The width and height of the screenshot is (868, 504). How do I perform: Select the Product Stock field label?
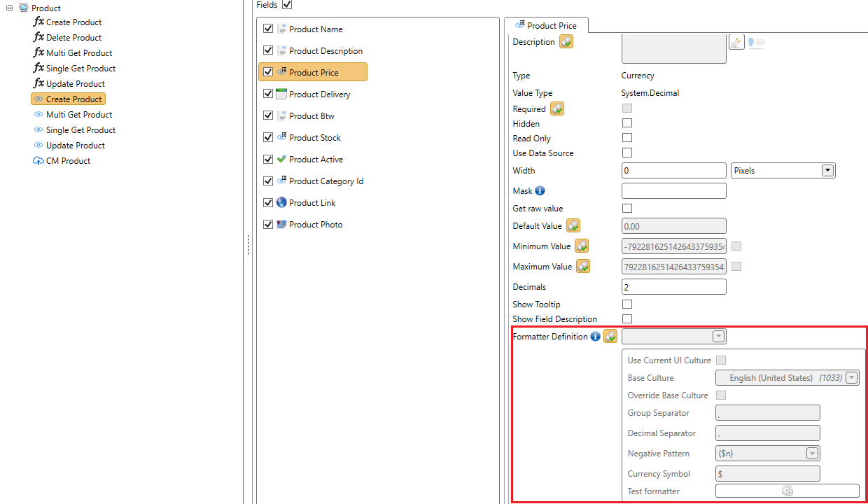pos(315,138)
